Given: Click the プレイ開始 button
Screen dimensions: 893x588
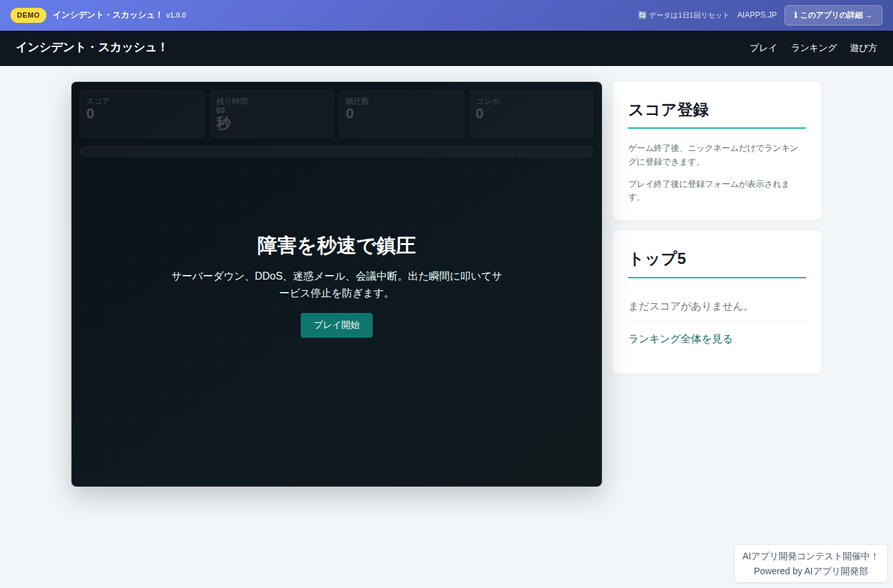Looking at the screenshot, I should click(x=336, y=325).
